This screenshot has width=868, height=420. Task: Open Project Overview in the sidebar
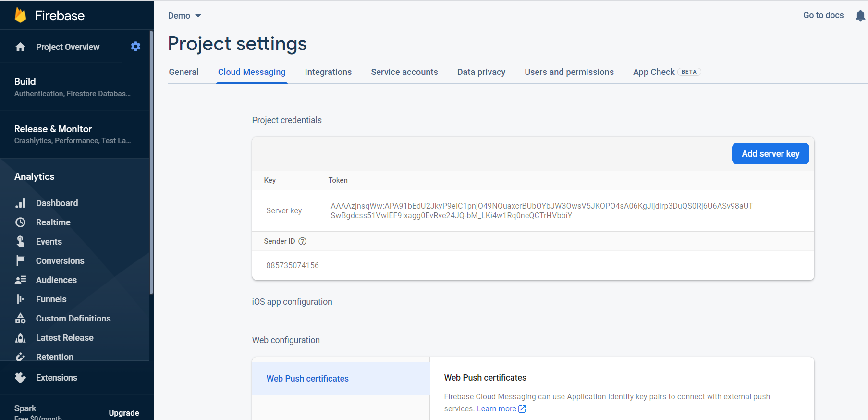(68, 47)
